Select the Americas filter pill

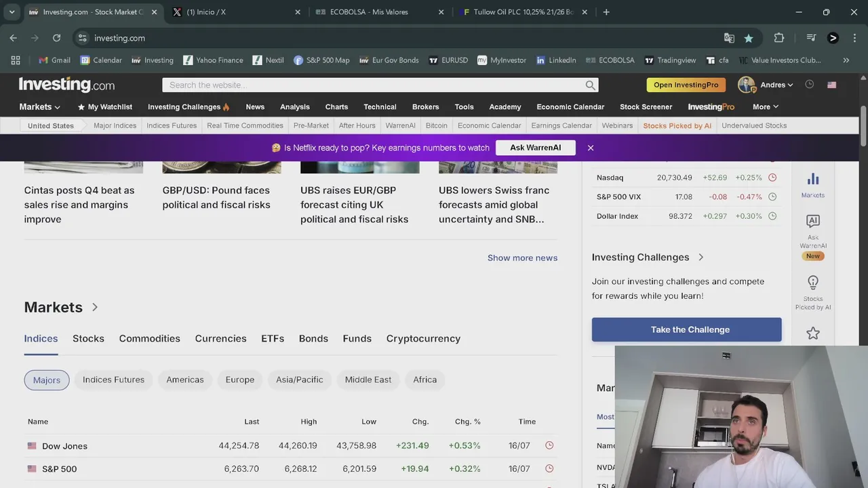[185, 380]
